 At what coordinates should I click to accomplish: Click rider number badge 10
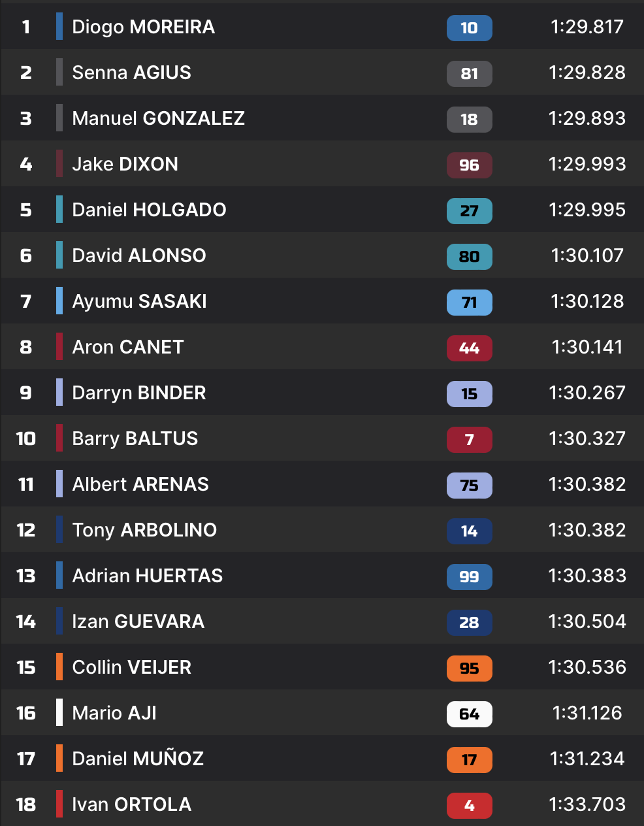point(469,28)
